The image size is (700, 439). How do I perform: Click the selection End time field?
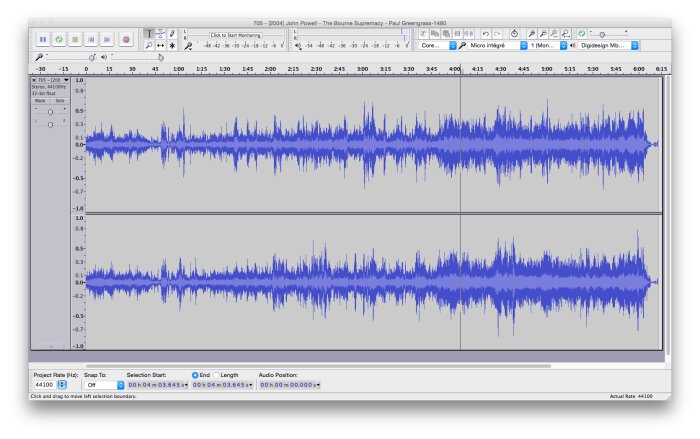coord(223,385)
